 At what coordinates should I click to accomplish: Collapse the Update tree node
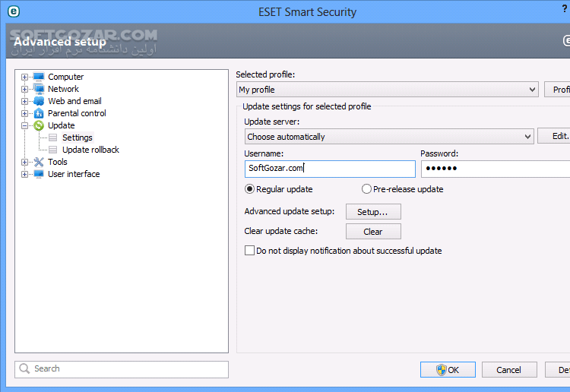[x=24, y=125]
